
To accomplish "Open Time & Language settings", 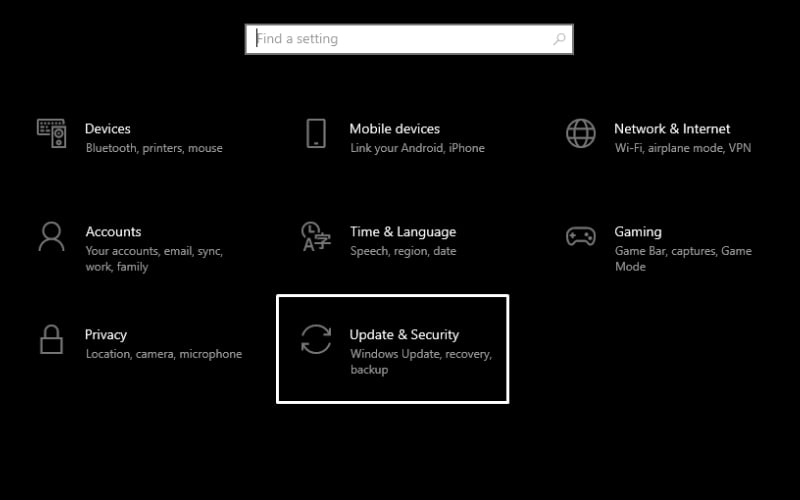I will click(403, 232).
